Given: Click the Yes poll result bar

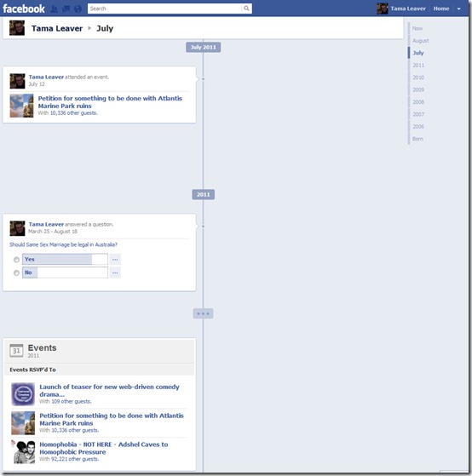Looking at the screenshot, I should 65,259.
